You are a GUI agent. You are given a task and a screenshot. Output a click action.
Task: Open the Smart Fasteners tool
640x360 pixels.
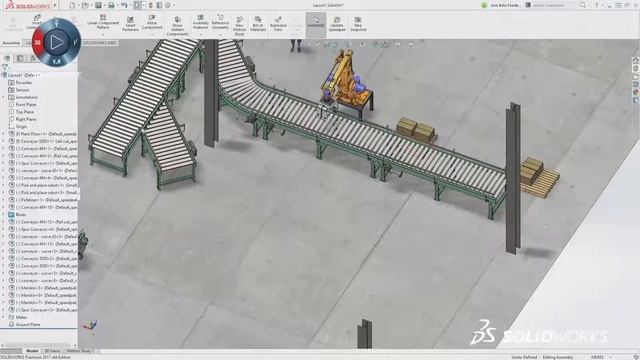click(131, 24)
